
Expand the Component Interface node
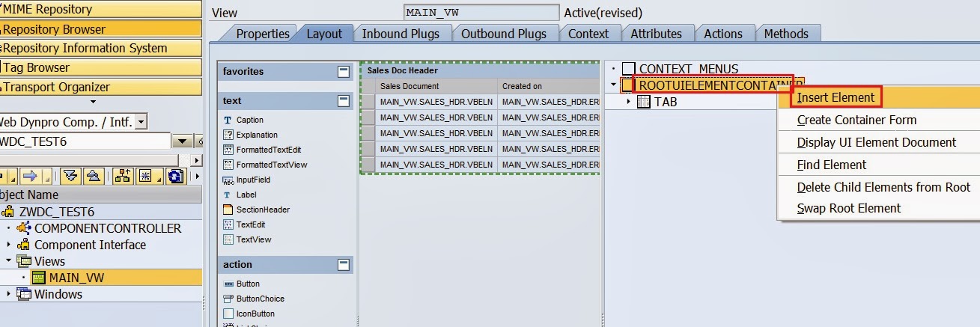coord(9,245)
